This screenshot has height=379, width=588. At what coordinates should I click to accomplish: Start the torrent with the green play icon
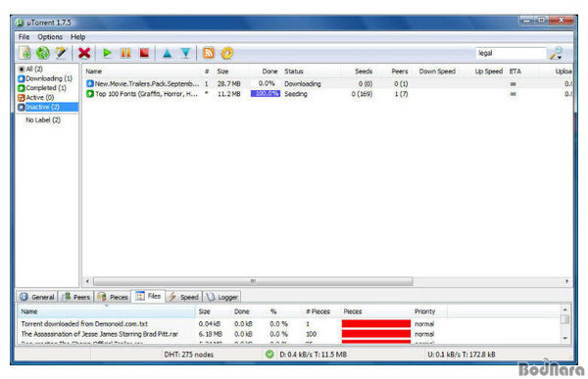pyautogui.click(x=107, y=53)
